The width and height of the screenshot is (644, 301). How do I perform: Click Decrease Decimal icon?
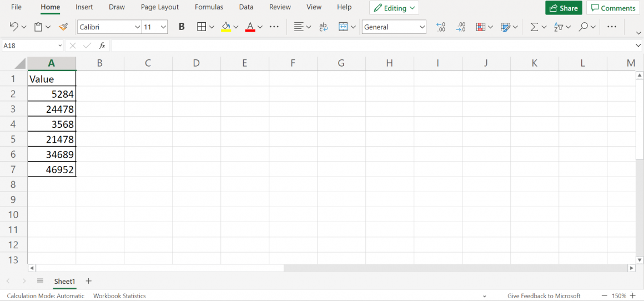tap(461, 27)
